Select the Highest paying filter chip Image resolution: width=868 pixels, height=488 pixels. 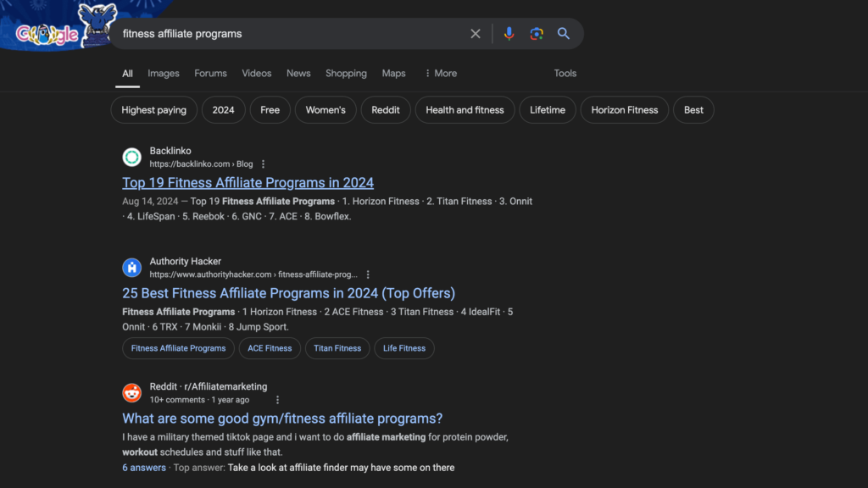[x=154, y=110]
